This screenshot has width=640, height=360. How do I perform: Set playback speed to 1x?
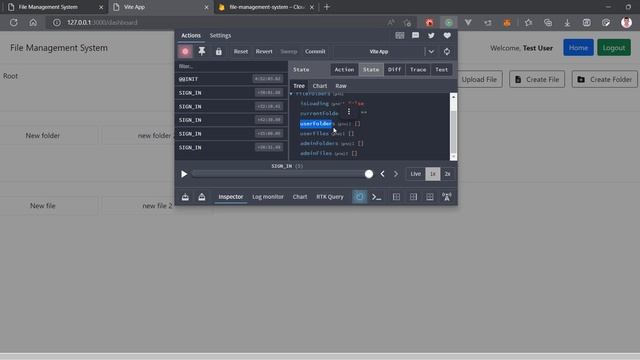433,174
